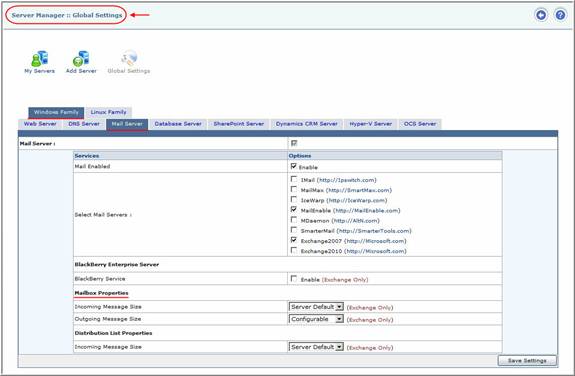This screenshot has height=376, width=575.
Task: Follow the Exchange2010 http://Microsoft.com link
Action: [376, 251]
